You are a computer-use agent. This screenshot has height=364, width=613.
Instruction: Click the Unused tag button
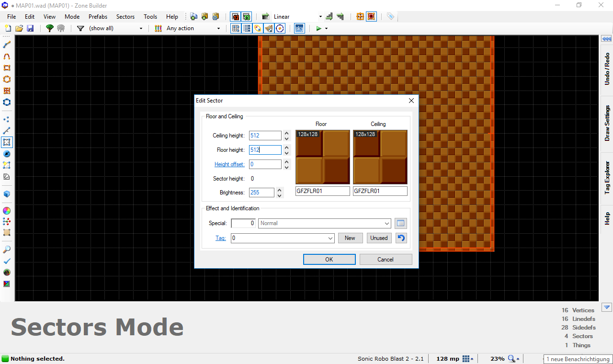coord(379,238)
